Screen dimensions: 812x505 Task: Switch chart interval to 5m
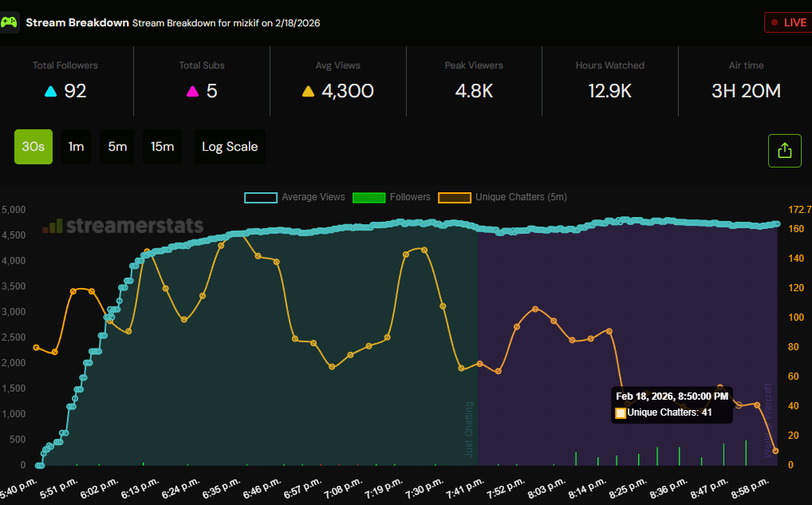117,147
